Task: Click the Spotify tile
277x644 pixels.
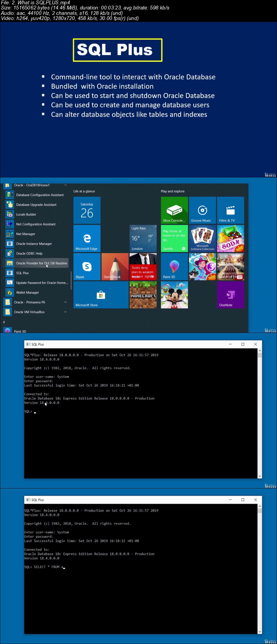Action: pyautogui.click(x=174, y=238)
